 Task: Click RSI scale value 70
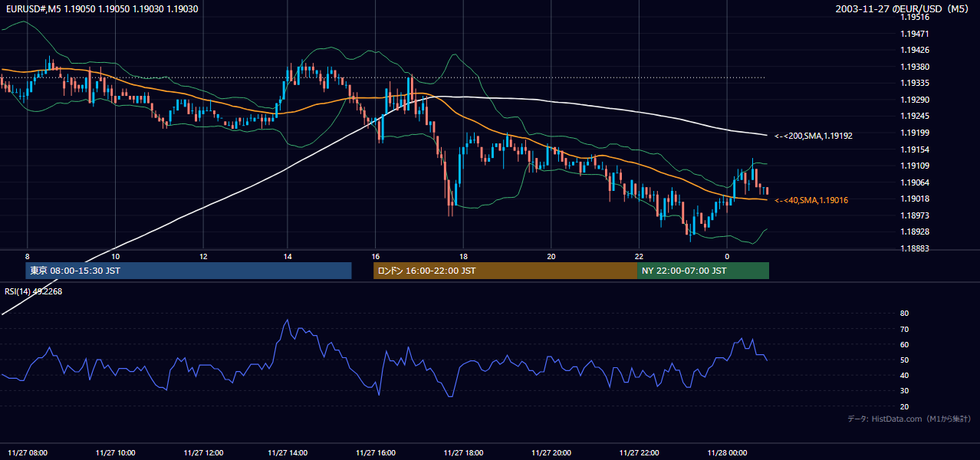point(904,330)
